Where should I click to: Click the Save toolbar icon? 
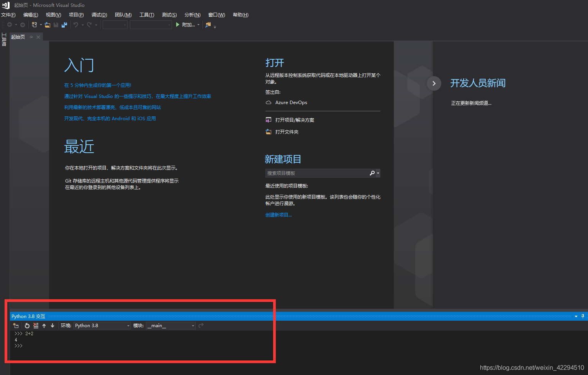tap(56, 25)
